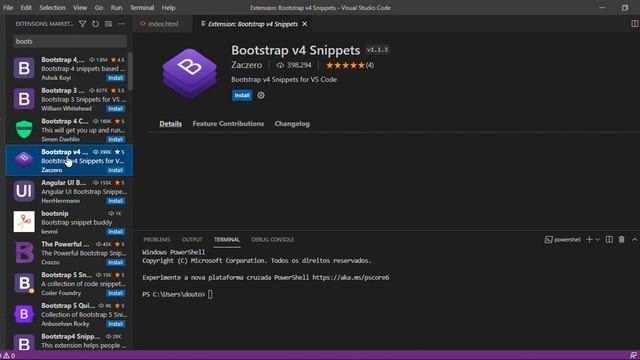This screenshot has width=640, height=360.
Task: Open Extensions panel more actions menu
Action: tap(121, 24)
